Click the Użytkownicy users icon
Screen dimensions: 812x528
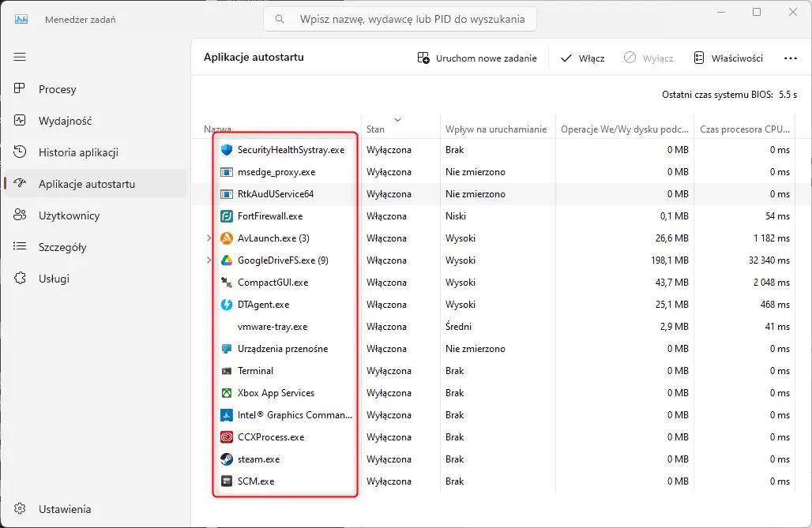point(20,215)
